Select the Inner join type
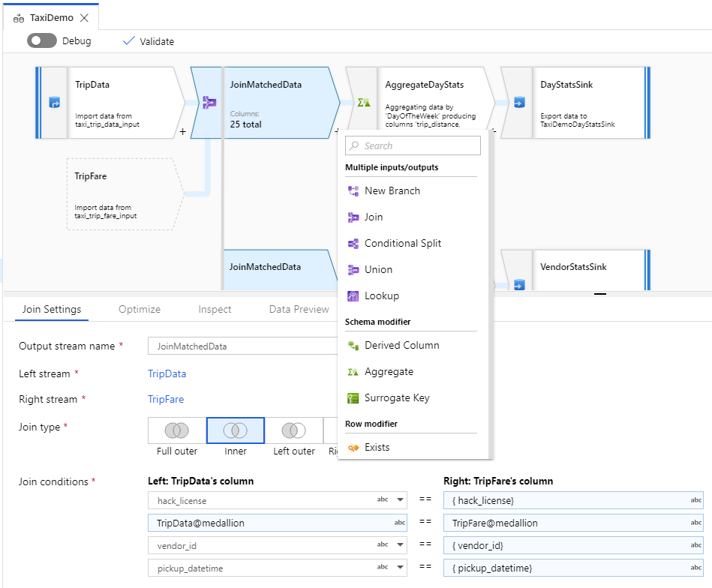Screen dimensions: 712x588 [x=236, y=431]
